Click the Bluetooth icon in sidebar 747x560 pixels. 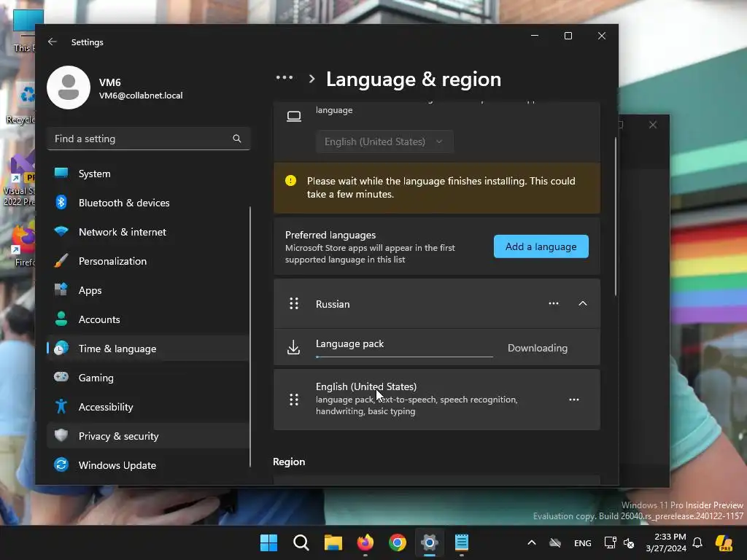[61, 203]
